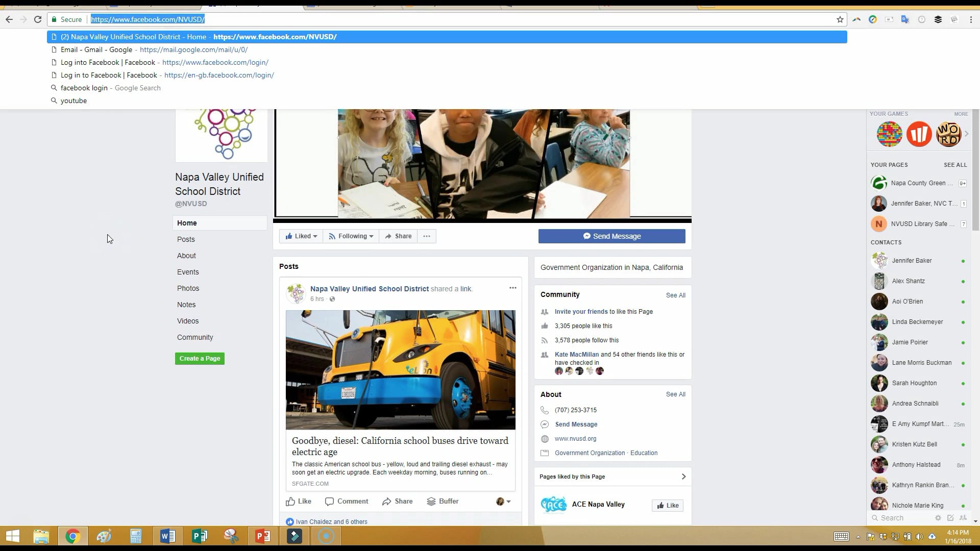This screenshot has height=551, width=980.
Task: Open the www.nvusd.org website link
Action: (x=575, y=439)
